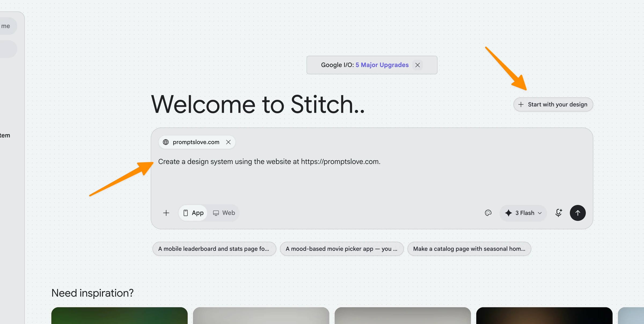The image size is (644, 324).
Task: Open the theme palette icon
Action: tap(488, 213)
